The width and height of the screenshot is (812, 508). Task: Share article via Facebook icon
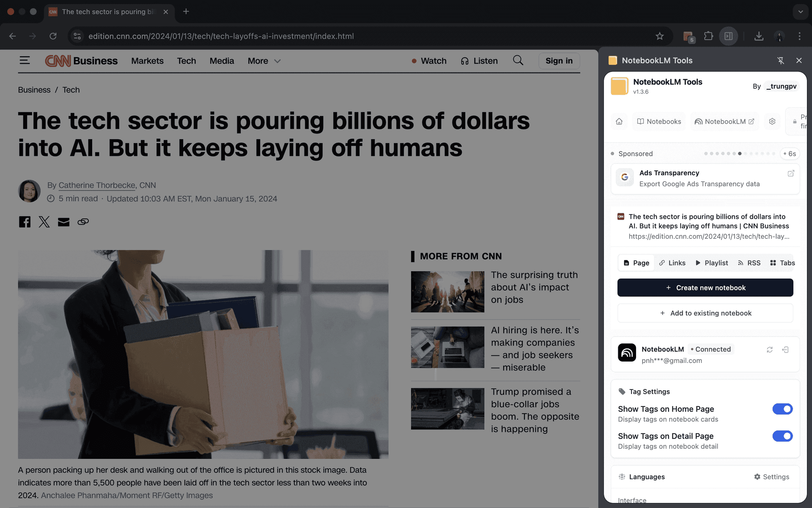pos(25,222)
